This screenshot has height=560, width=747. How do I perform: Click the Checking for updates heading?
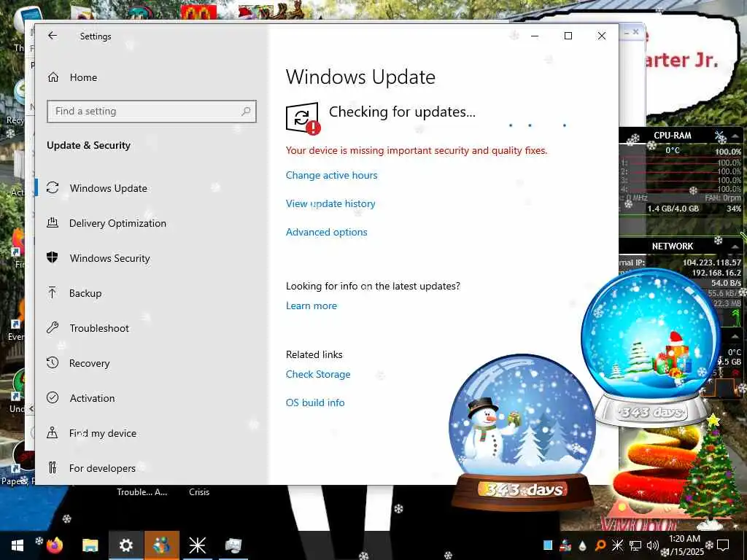pyautogui.click(x=402, y=112)
